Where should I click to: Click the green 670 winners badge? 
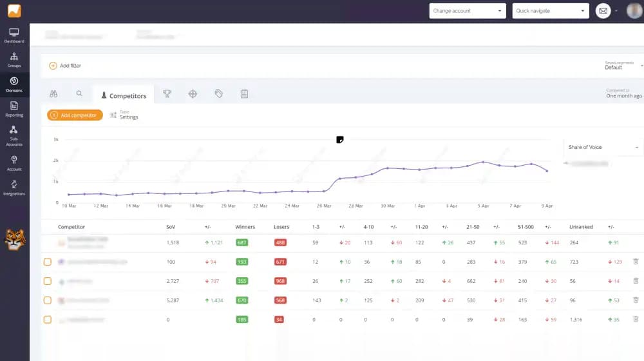point(242,300)
